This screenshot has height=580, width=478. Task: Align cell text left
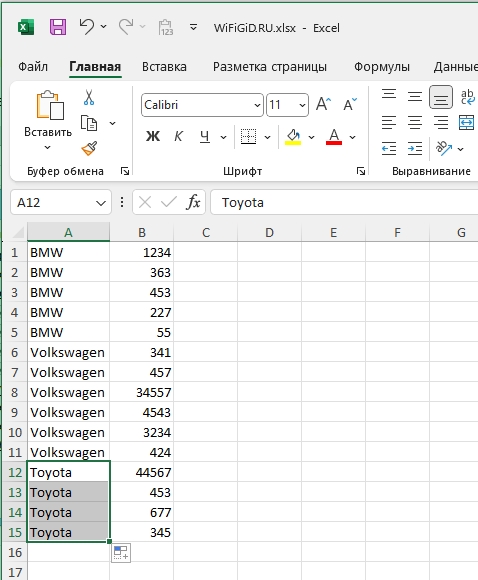tap(389, 122)
